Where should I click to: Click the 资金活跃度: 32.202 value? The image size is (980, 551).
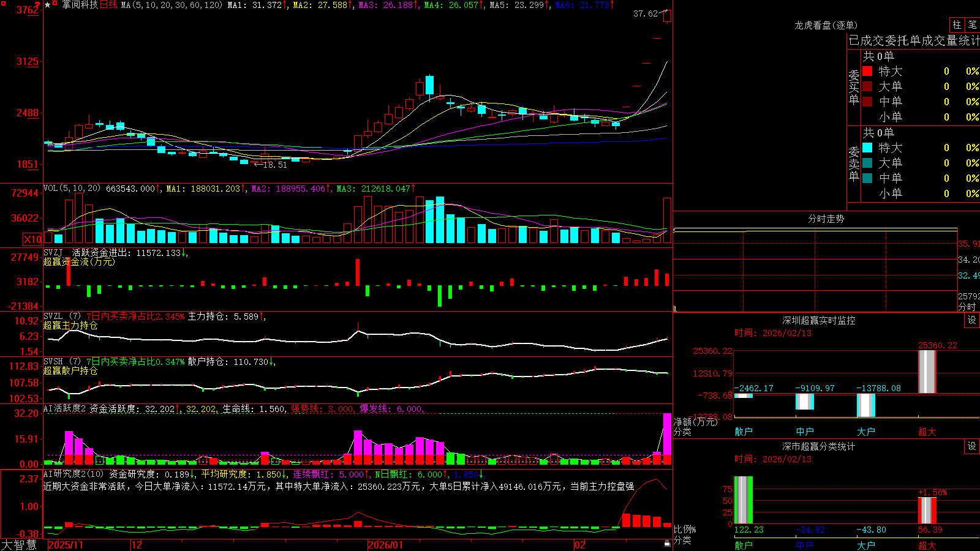tap(132, 409)
